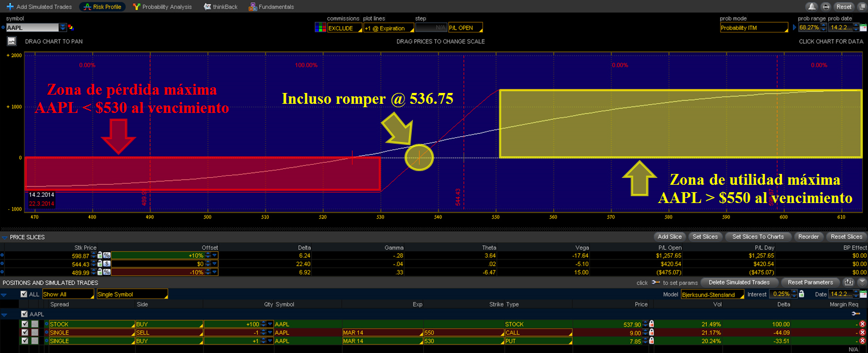Image resolution: width=868 pixels, height=353 pixels.
Task: Click the lock icon next to price 7.85
Action: coord(652,341)
